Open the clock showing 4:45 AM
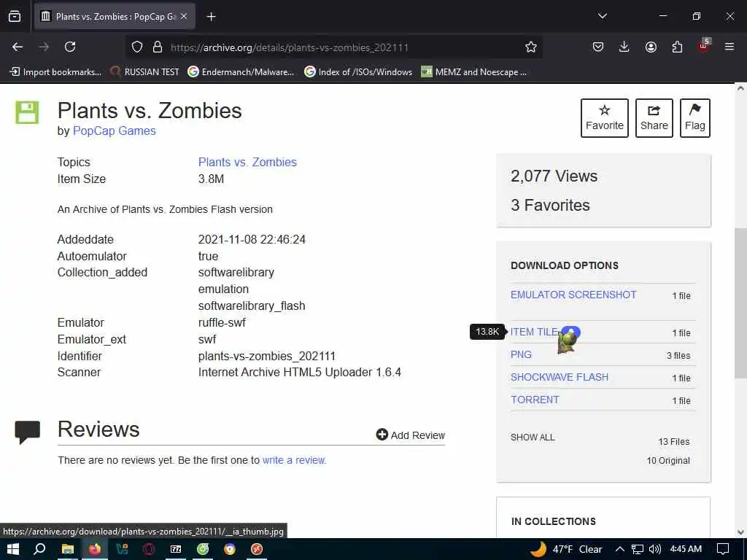 pos(686,549)
